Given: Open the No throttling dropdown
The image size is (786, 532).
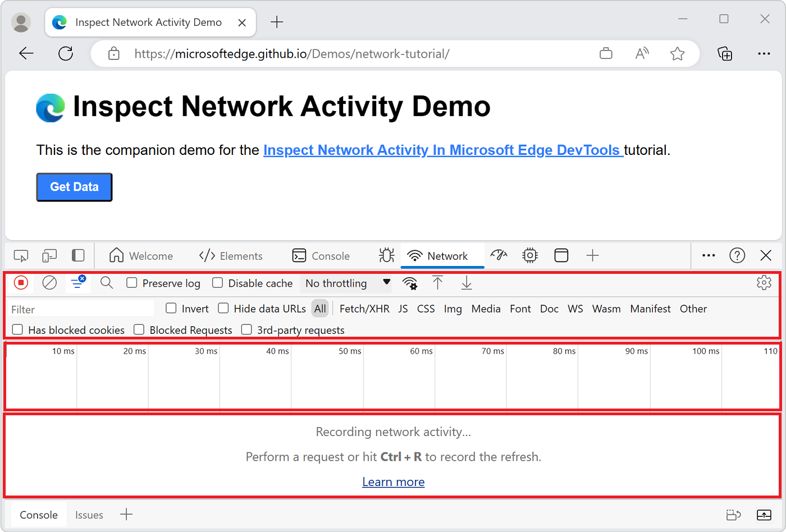Looking at the screenshot, I should pyautogui.click(x=345, y=283).
